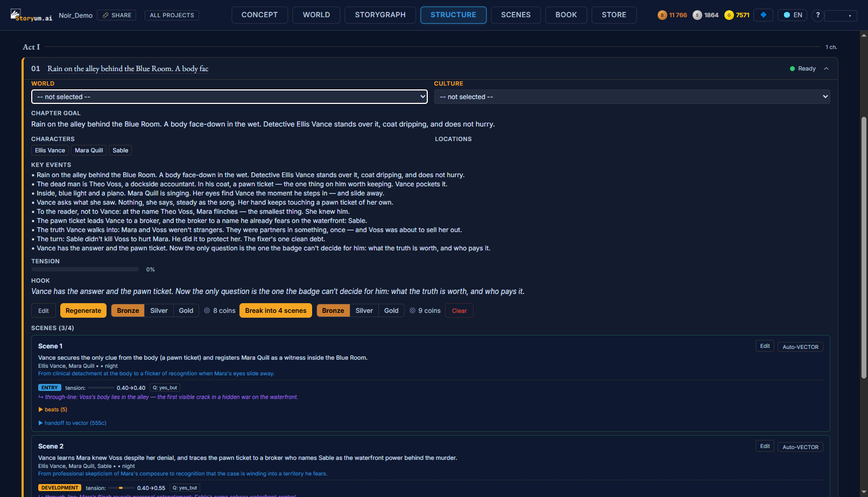This screenshot has height=497, width=868.
Task: Open the WORLD dropdown selector
Action: [x=229, y=97]
